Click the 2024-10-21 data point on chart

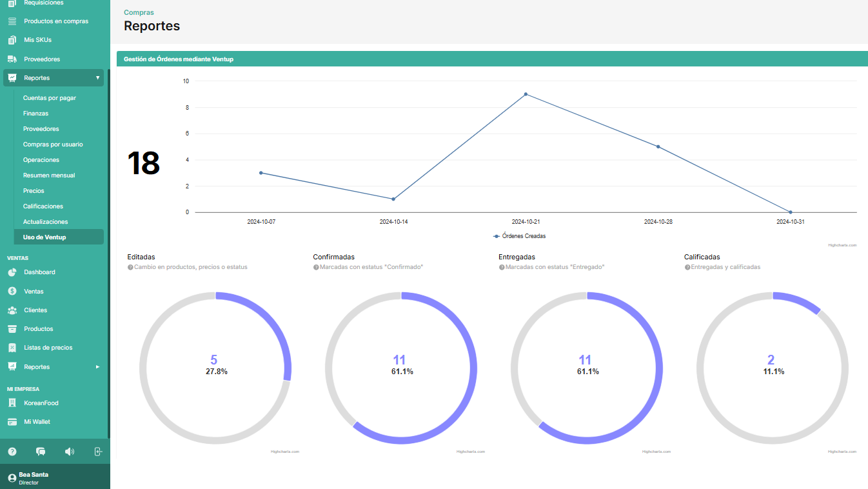(x=526, y=94)
